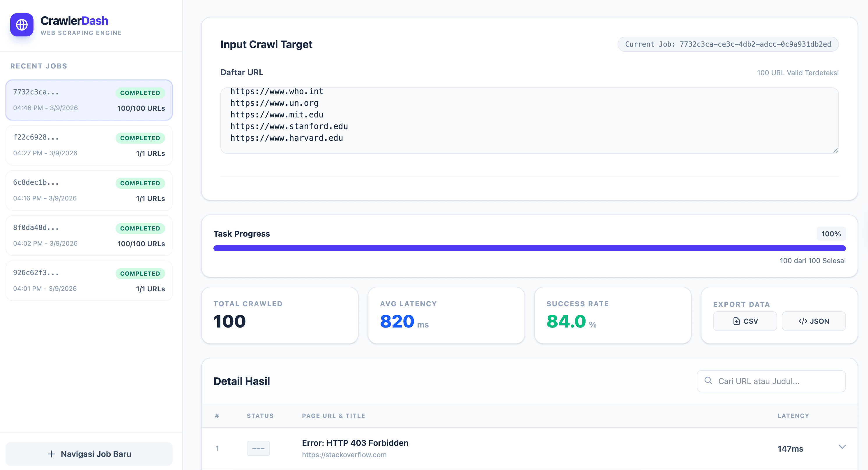
Task: Click the 100% progress badge
Action: pyautogui.click(x=831, y=234)
